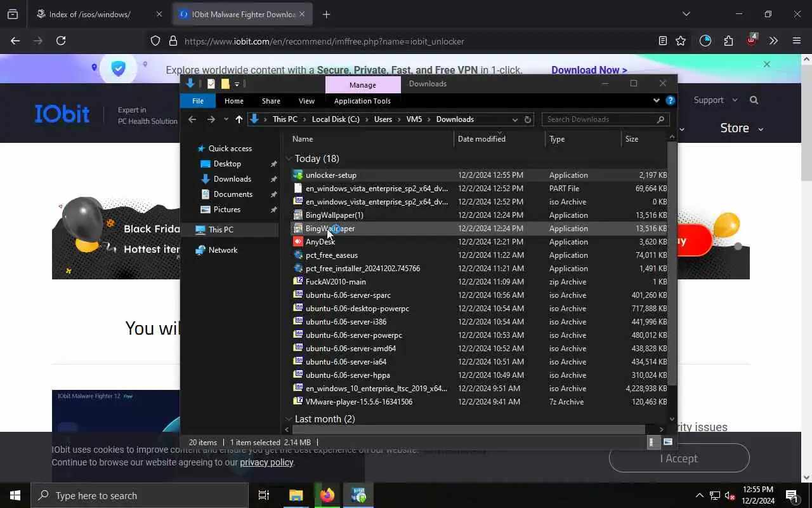This screenshot has width=812, height=508.
Task: Open Firefox View icon in tab bar
Action: [x=13, y=14]
